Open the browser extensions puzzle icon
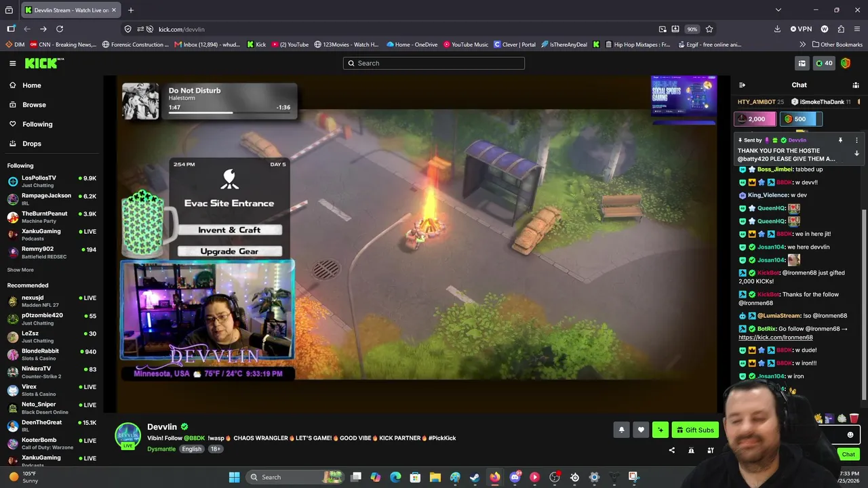The image size is (868, 488). pos(841,29)
